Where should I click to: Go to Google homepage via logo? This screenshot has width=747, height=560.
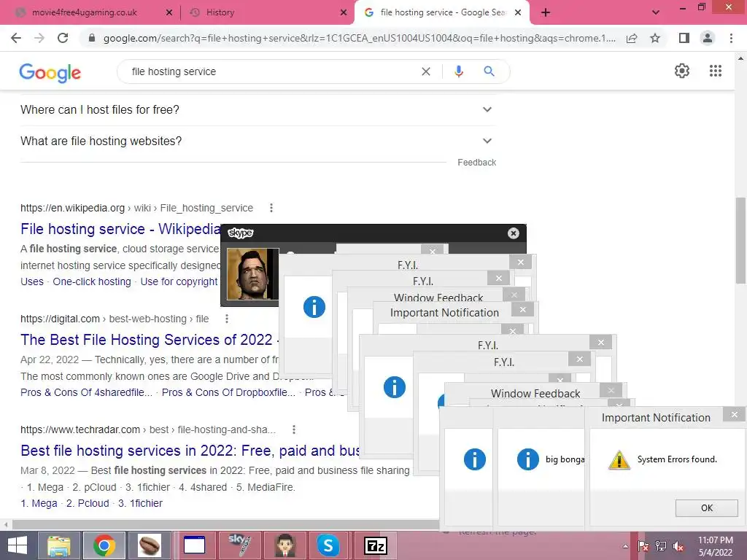[x=50, y=72]
